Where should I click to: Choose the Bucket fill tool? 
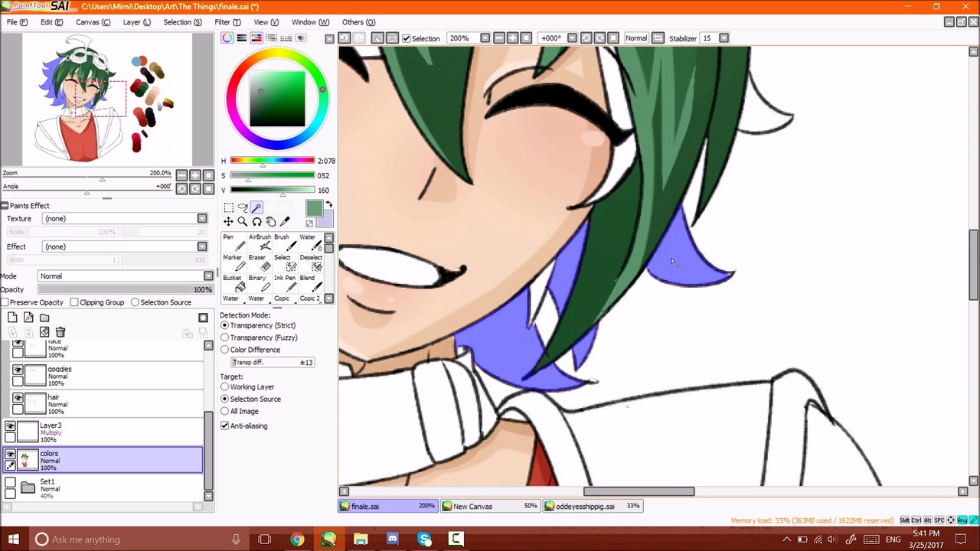(x=234, y=283)
